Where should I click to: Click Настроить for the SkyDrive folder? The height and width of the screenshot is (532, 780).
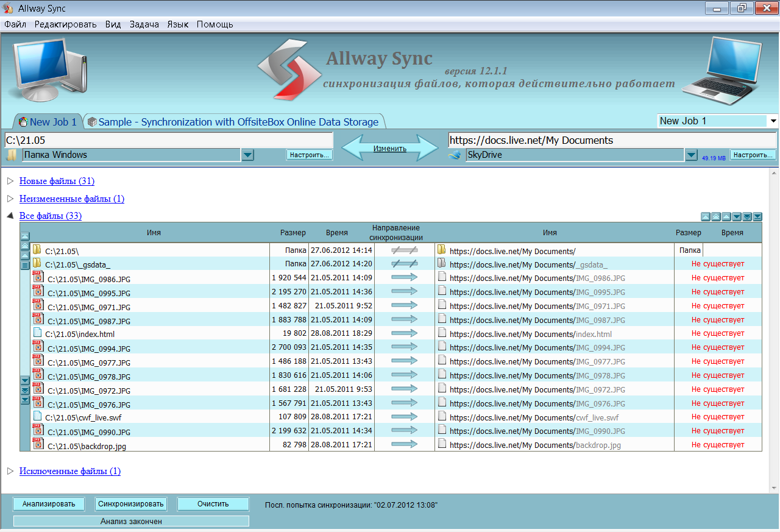pos(753,155)
